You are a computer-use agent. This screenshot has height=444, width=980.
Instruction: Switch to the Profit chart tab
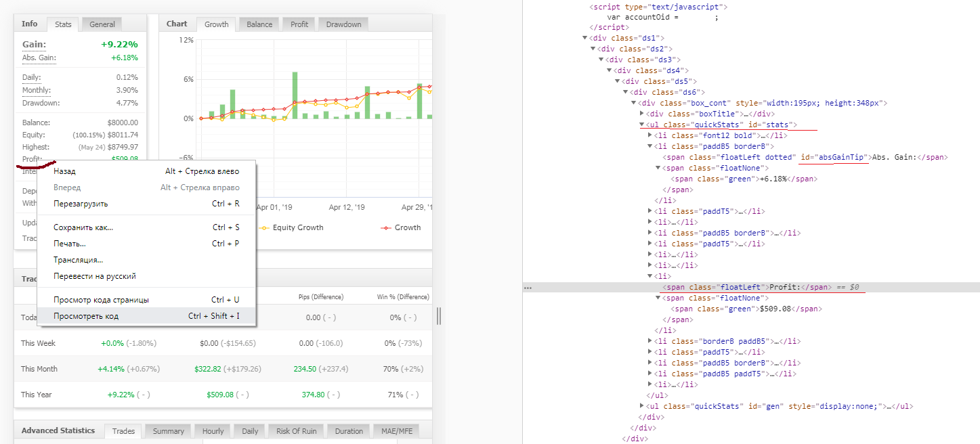pos(299,24)
